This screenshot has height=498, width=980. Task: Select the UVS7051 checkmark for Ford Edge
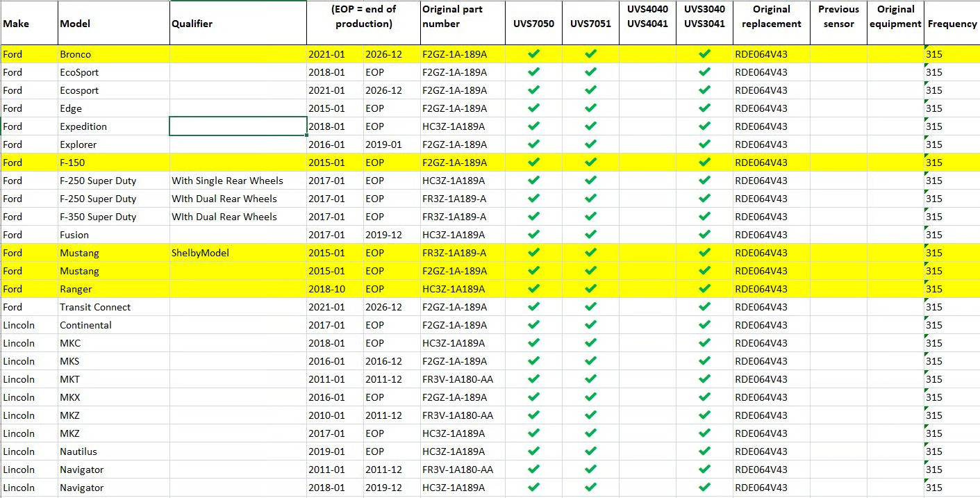tap(590, 108)
